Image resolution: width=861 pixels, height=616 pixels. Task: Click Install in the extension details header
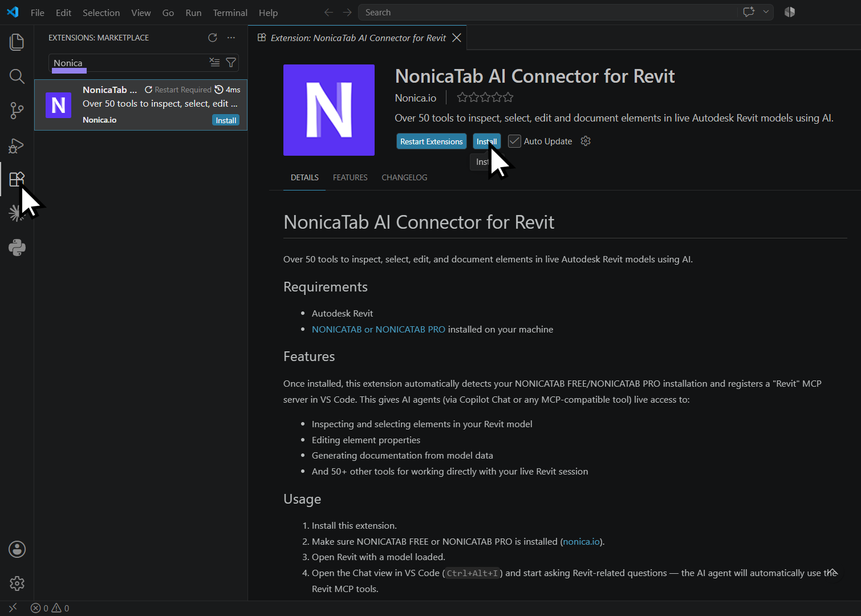click(x=486, y=141)
